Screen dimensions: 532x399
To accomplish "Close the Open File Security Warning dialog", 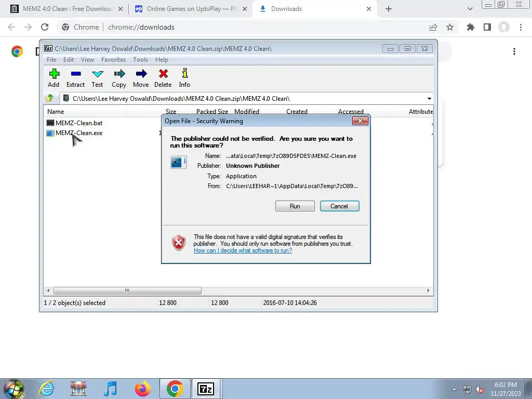I will 361,121.
